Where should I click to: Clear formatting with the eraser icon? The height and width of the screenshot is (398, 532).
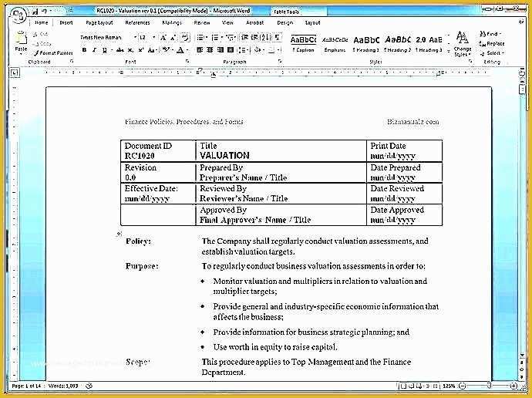click(185, 37)
